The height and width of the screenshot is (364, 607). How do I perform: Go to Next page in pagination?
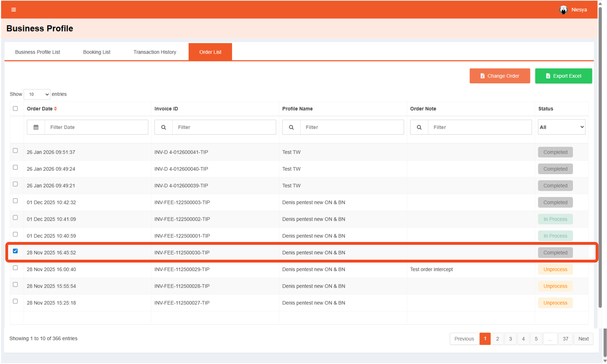[583, 339]
